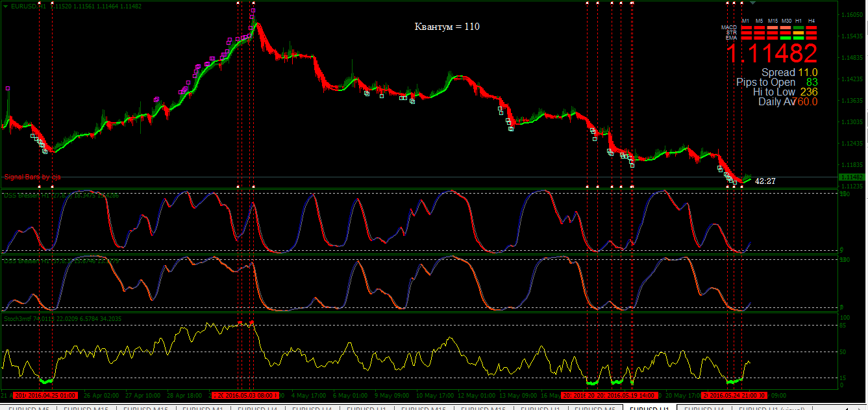Click the '27 Apr 10:00' time axis label
The image size is (868, 410).
[x=143, y=395]
